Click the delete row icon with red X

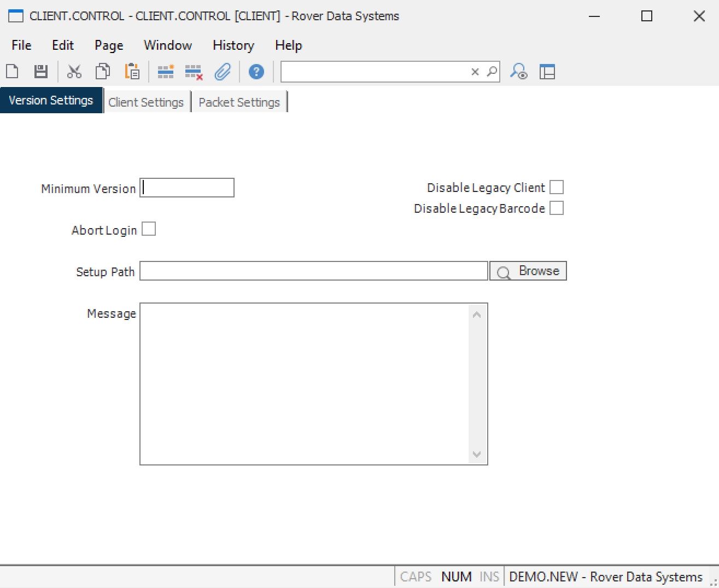pyautogui.click(x=194, y=72)
